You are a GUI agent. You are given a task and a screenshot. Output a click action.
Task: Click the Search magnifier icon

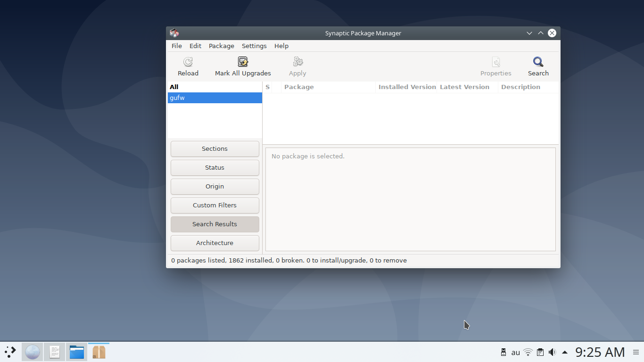pyautogui.click(x=538, y=62)
